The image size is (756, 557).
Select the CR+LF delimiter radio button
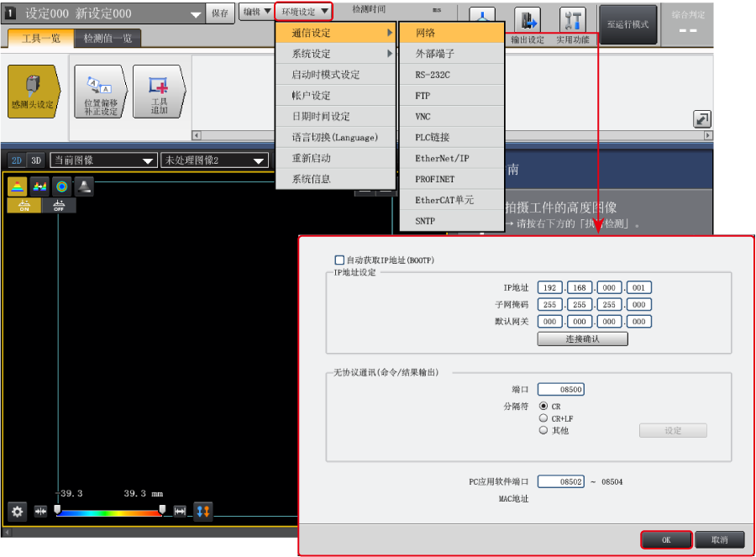coord(543,418)
